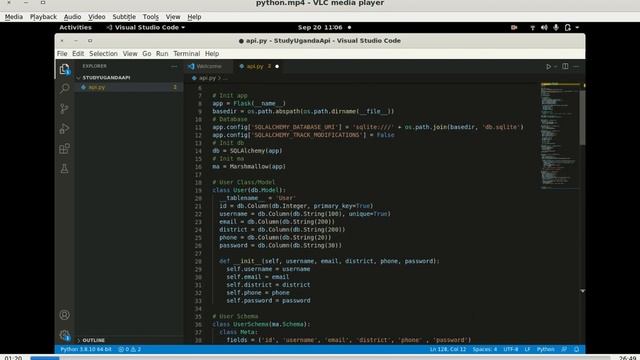Viewport: 640px width, 360px height.
Task: Run the Python file with the play icon
Action: (x=549, y=67)
